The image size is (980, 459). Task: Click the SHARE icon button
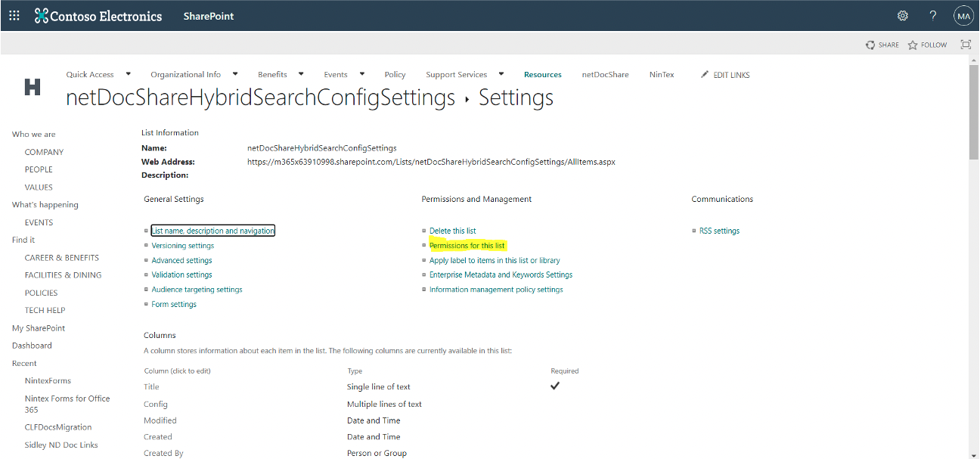[x=882, y=45]
